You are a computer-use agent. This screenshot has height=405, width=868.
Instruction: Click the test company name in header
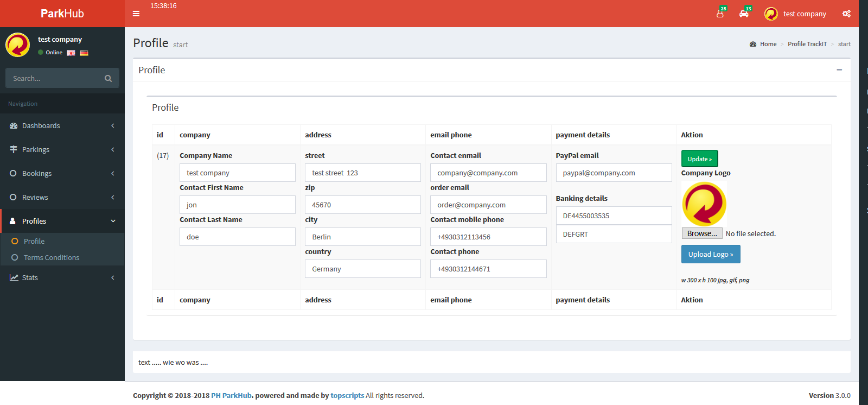tap(805, 14)
